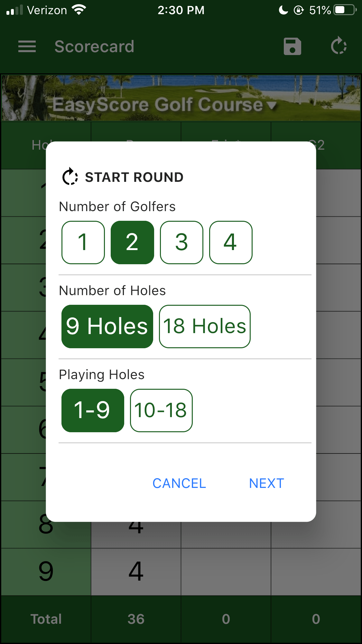
Task: Select 1 golfer
Action: (x=83, y=242)
